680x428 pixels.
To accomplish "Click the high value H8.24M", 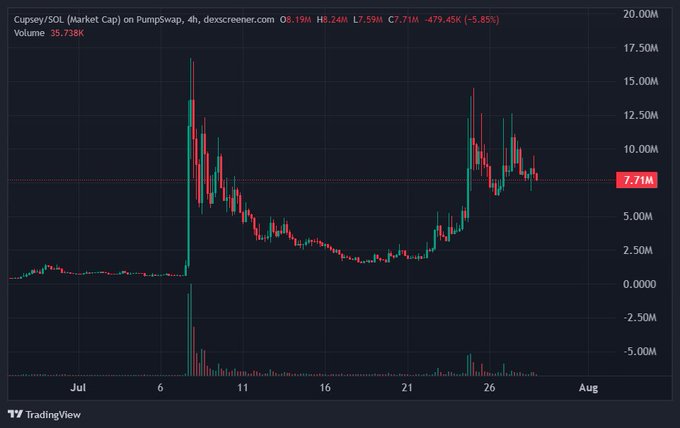I will tap(332, 20).
